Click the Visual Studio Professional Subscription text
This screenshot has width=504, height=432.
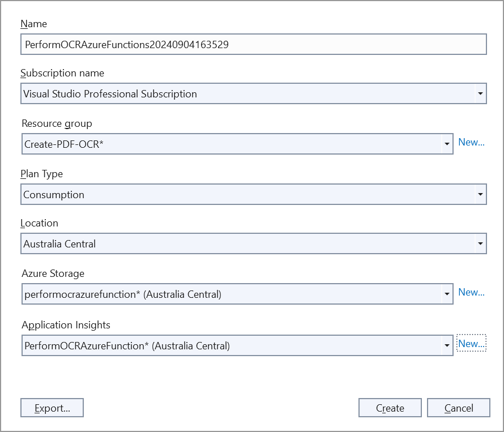pyautogui.click(x=110, y=94)
